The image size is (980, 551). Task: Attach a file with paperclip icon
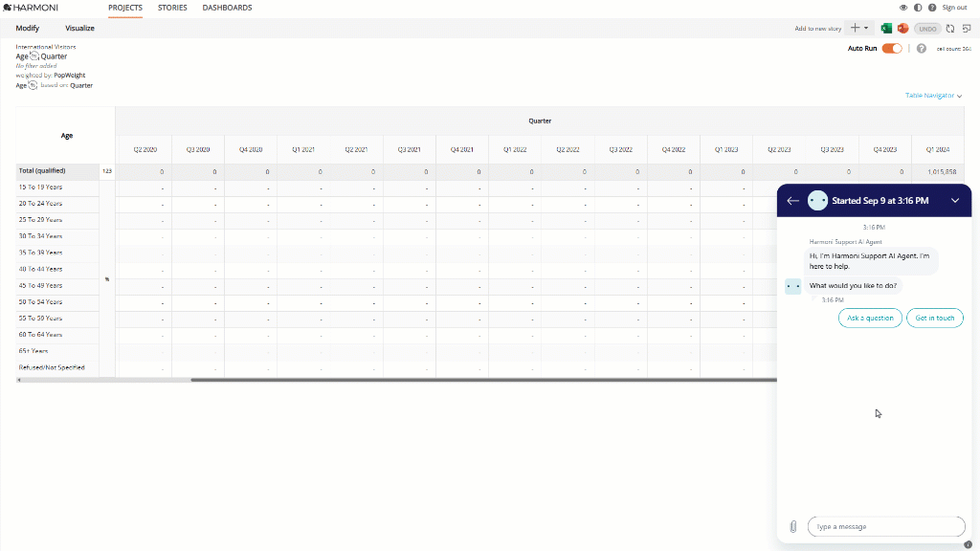tap(793, 527)
